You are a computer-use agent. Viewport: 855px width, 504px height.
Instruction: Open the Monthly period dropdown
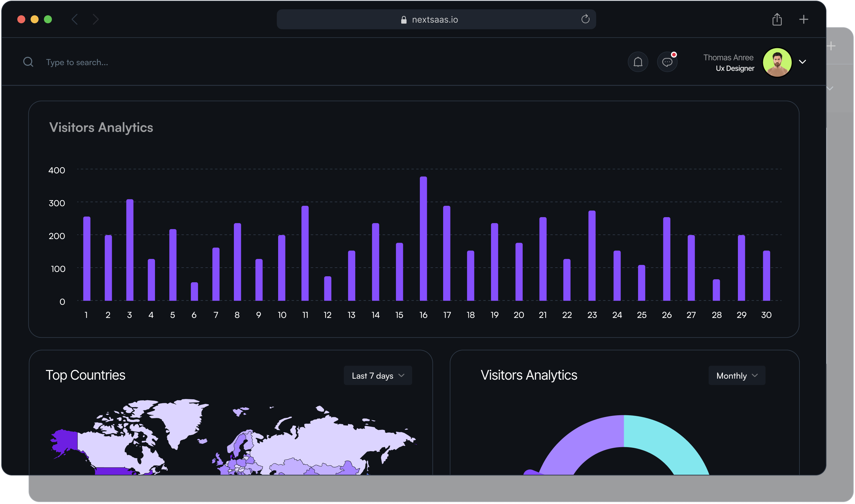tap(737, 375)
